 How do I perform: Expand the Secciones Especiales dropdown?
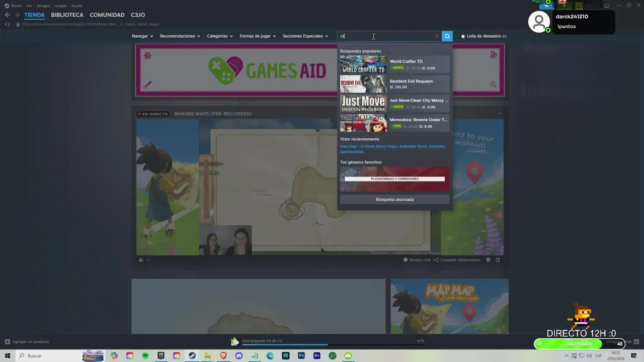click(x=305, y=36)
